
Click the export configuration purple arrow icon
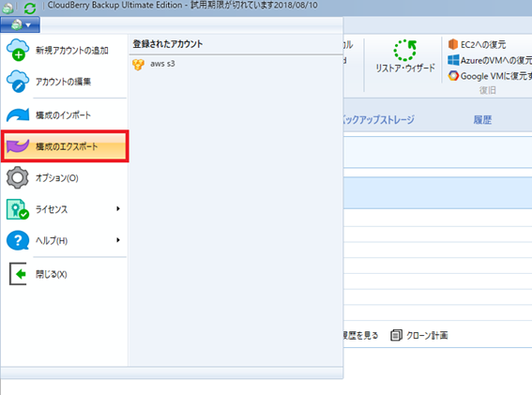tap(18, 146)
